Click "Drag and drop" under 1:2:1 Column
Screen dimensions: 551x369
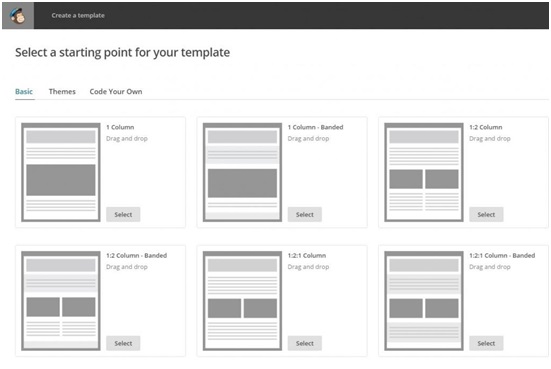(309, 267)
